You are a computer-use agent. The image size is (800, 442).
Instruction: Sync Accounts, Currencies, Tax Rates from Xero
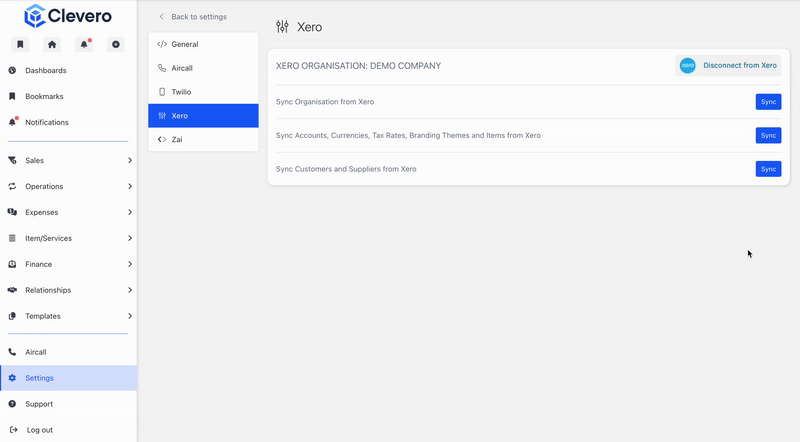tap(768, 135)
